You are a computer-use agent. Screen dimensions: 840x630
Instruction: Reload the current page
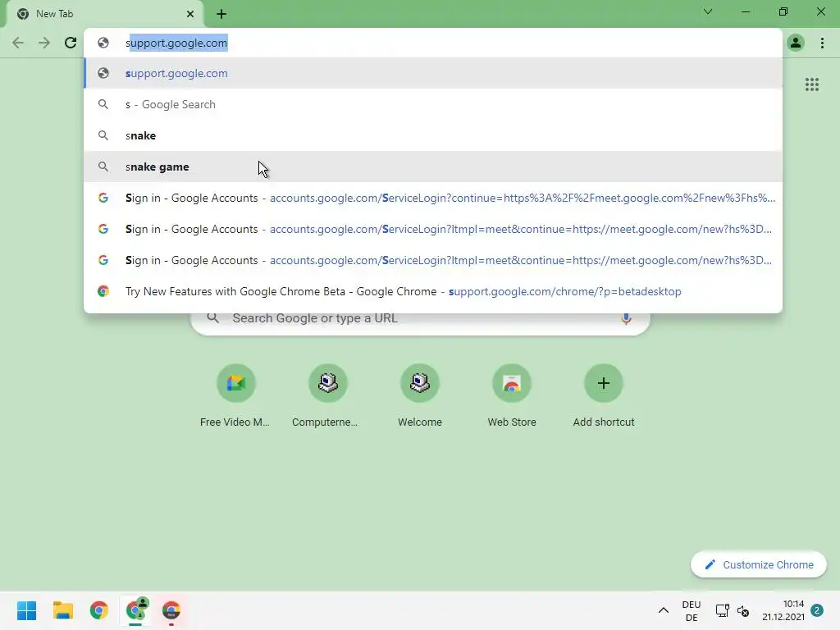pos(71,43)
